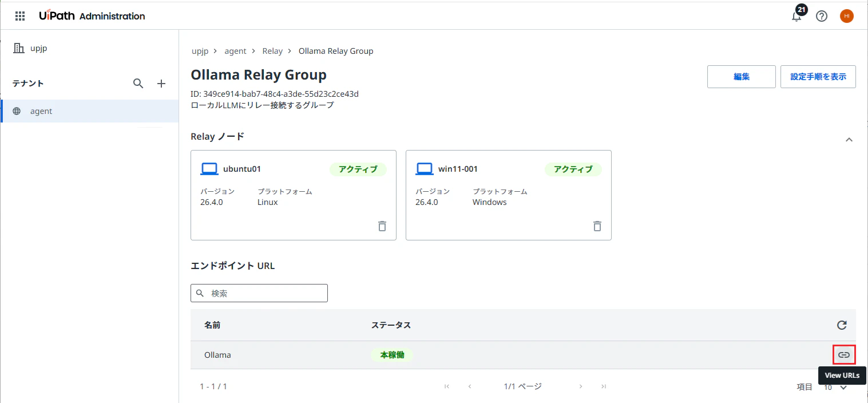Go to the previous results page

coord(470,386)
